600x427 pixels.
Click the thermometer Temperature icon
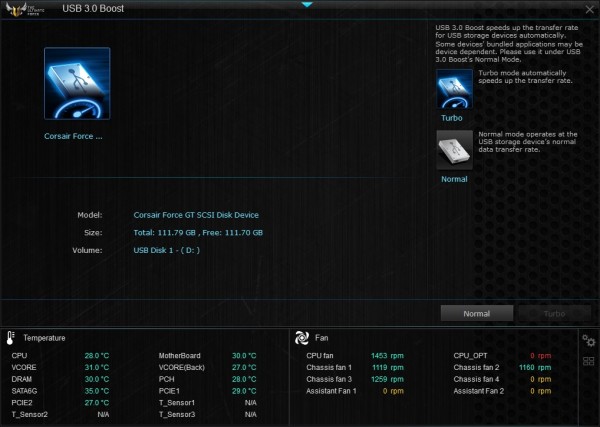click(x=10, y=338)
